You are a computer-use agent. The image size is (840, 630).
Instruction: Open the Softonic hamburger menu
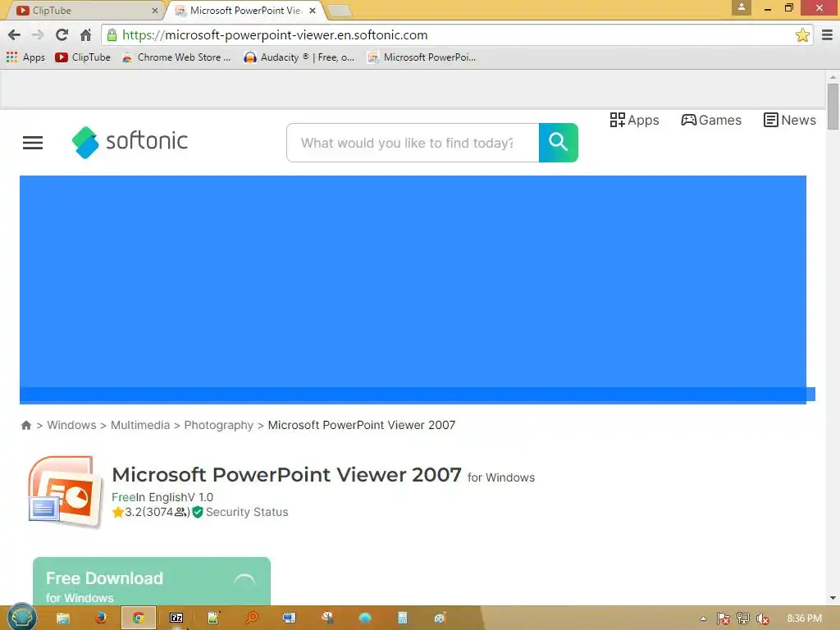(33, 143)
